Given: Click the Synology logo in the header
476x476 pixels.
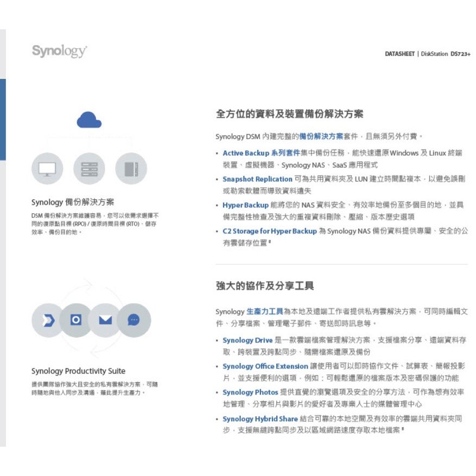Looking at the screenshot, I should point(60,51).
